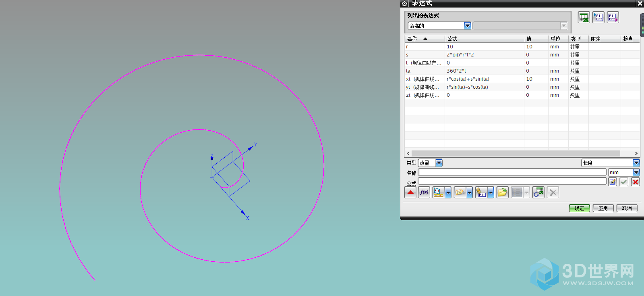Image resolution: width=644 pixels, height=296 pixels.
Task: Click the horizontal scrollbar left arrow
Action: pyautogui.click(x=408, y=153)
